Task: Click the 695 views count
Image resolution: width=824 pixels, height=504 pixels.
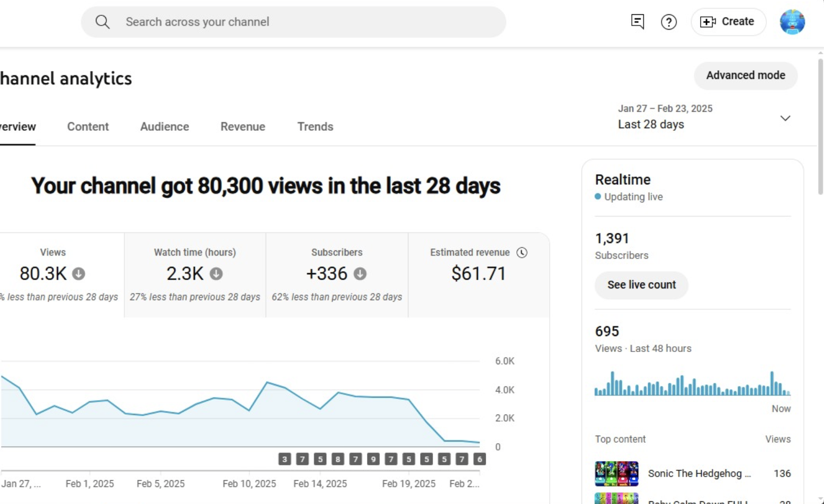Action: pyautogui.click(x=607, y=331)
